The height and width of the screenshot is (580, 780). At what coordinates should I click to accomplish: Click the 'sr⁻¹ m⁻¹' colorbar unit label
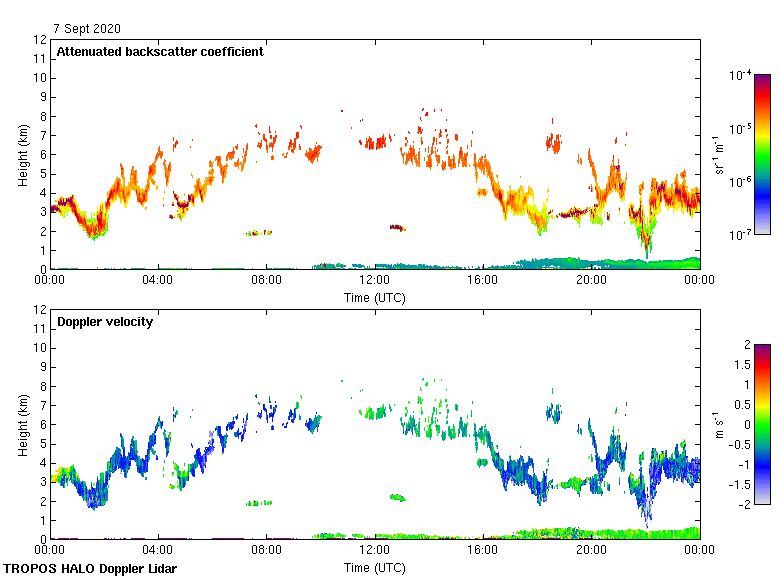pos(720,153)
